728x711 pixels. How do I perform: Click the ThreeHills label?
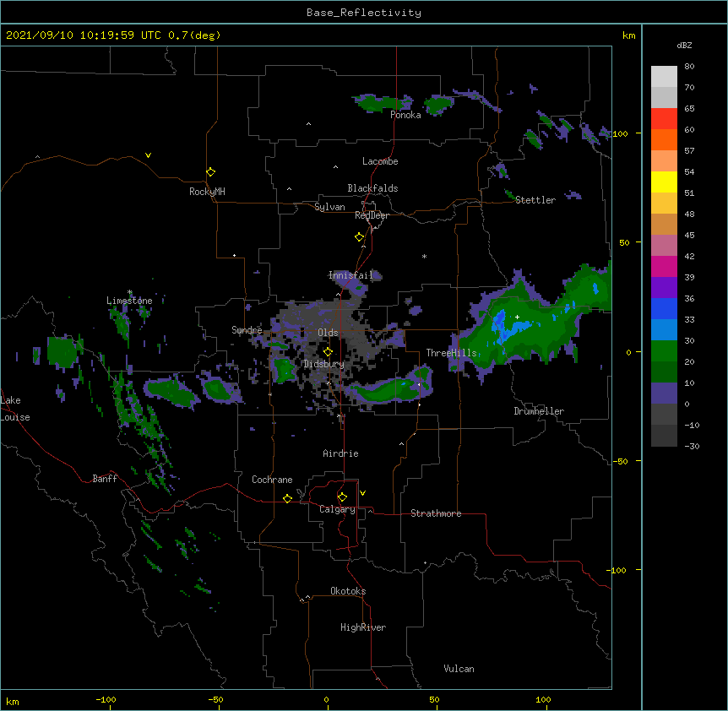[452, 353]
